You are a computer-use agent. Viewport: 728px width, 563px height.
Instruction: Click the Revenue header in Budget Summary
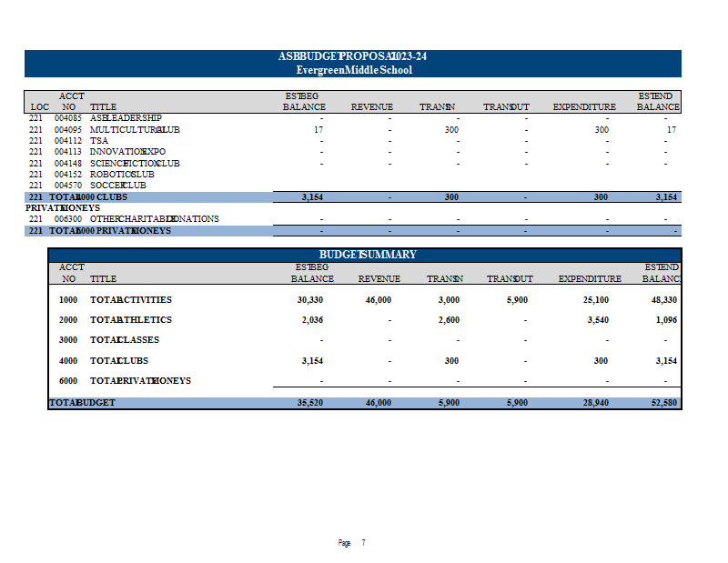(x=379, y=279)
